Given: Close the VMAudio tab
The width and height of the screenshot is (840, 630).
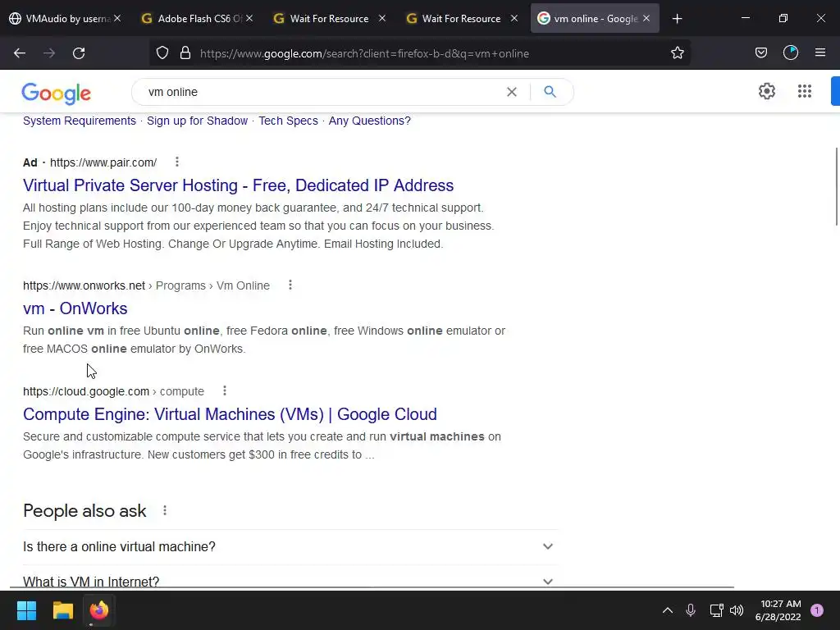Looking at the screenshot, I should [x=117, y=18].
